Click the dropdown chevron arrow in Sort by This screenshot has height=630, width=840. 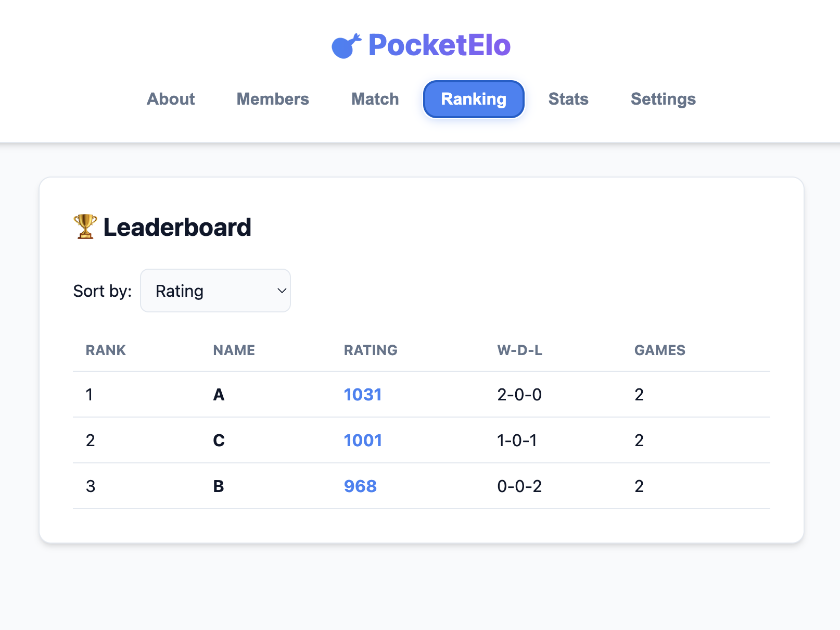282,291
